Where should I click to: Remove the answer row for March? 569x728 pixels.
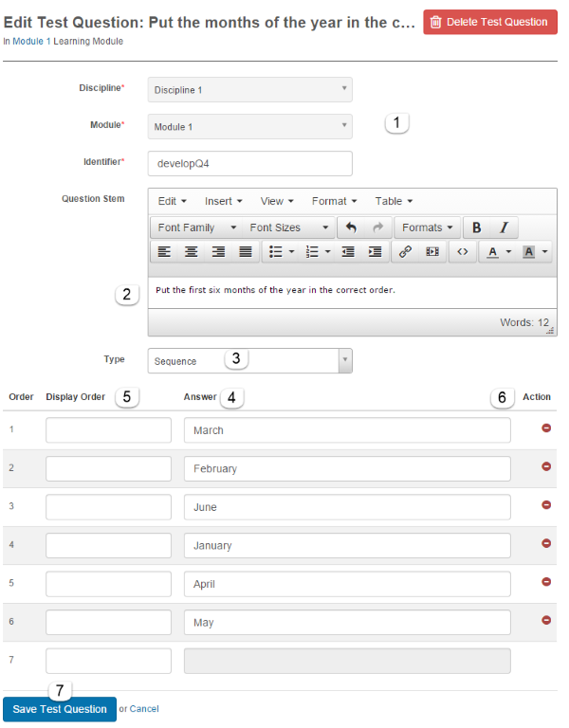click(x=545, y=428)
